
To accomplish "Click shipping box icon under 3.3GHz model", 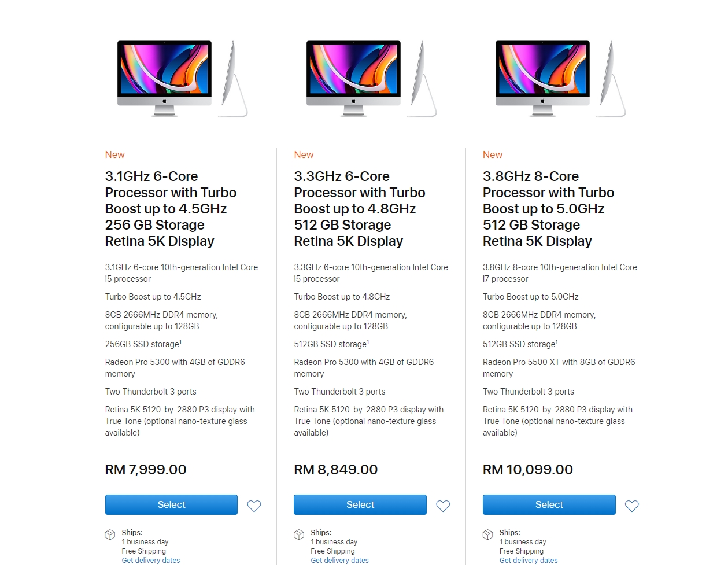I will click(x=299, y=535).
